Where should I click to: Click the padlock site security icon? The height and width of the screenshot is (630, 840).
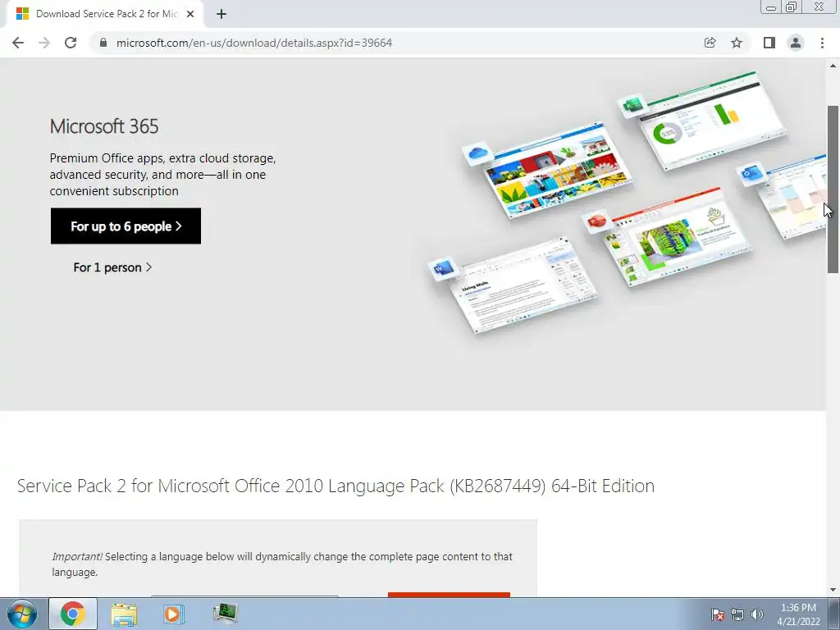(x=103, y=43)
